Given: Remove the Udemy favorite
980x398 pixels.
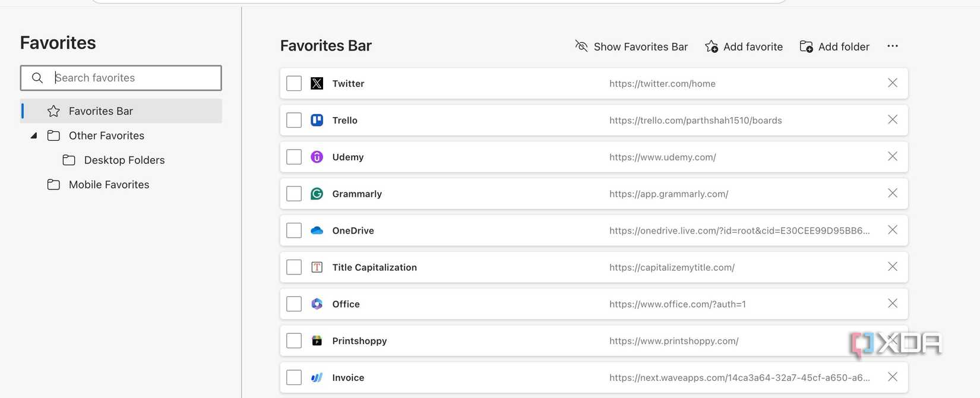Looking at the screenshot, I should (893, 157).
